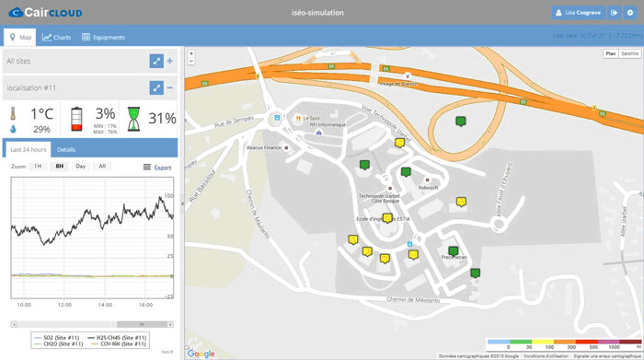The height and width of the screenshot is (360, 644).
Task: Switch map to Satellite view
Action: click(629, 53)
